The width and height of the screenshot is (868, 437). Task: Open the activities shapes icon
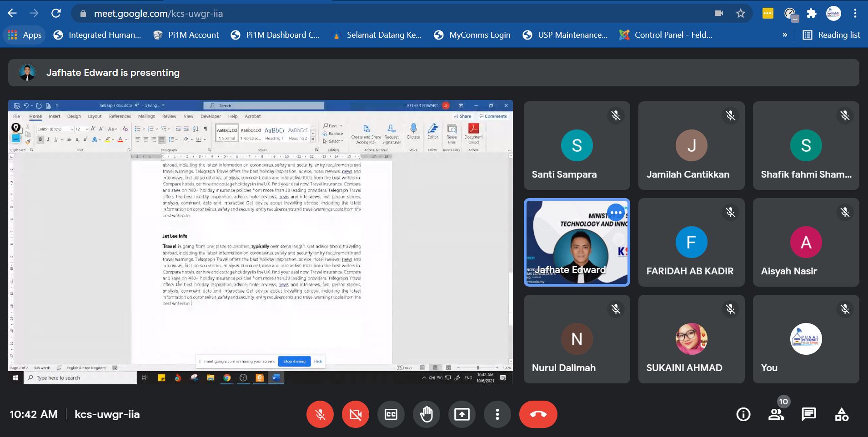coord(841,414)
